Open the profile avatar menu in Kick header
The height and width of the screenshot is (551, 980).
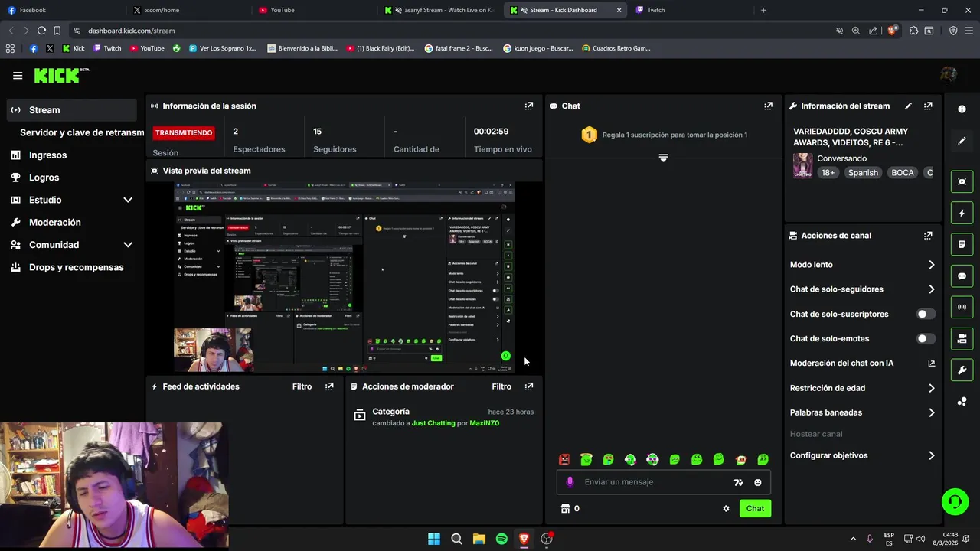[949, 74]
